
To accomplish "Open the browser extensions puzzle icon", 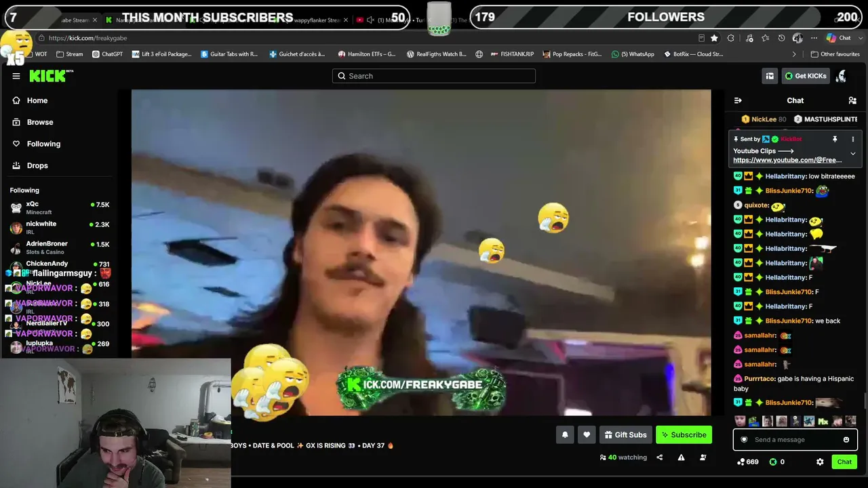I will click(x=731, y=38).
